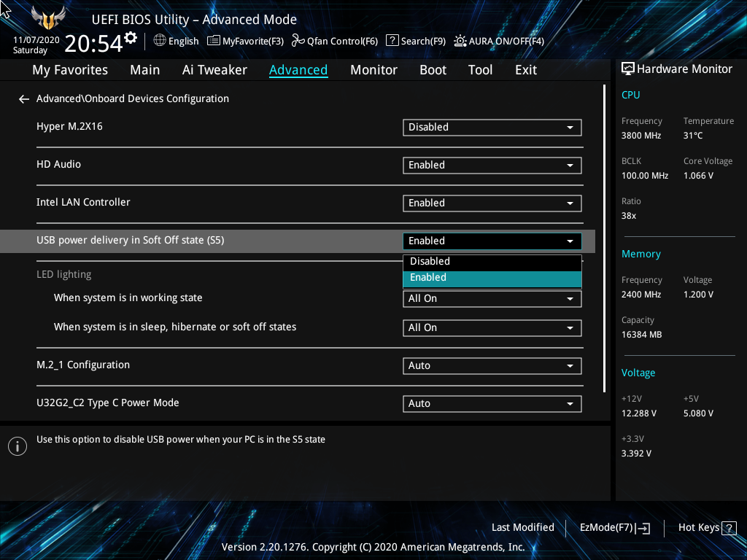The height and width of the screenshot is (560, 747).
Task: Click the EzMode exit arrow icon
Action: pos(643,528)
